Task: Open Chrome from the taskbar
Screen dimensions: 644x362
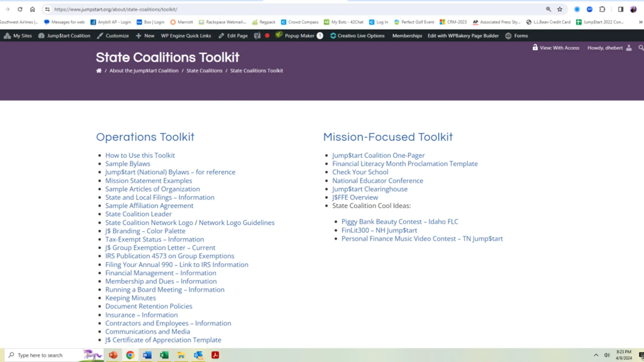Action: coord(130,355)
